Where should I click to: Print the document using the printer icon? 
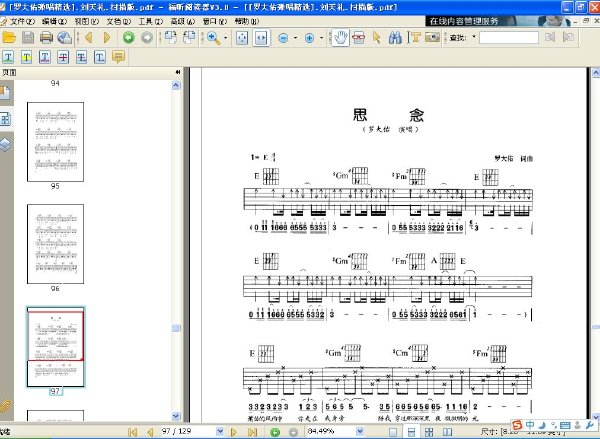46,38
